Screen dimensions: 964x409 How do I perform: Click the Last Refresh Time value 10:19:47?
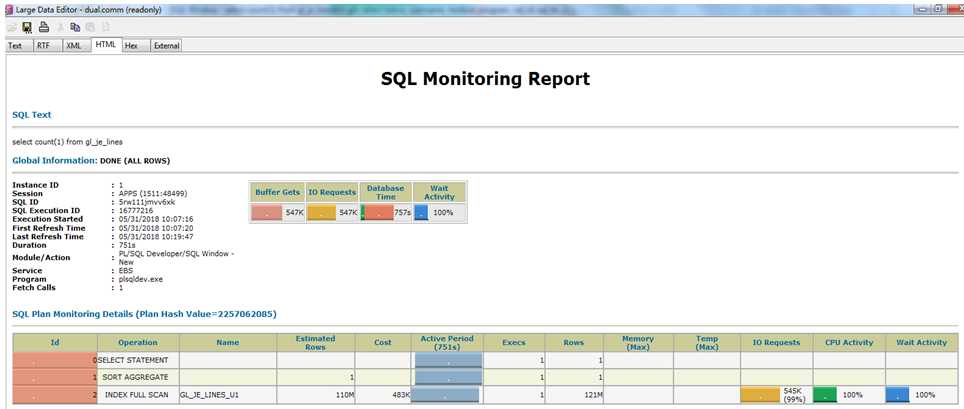pyautogui.click(x=156, y=236)
